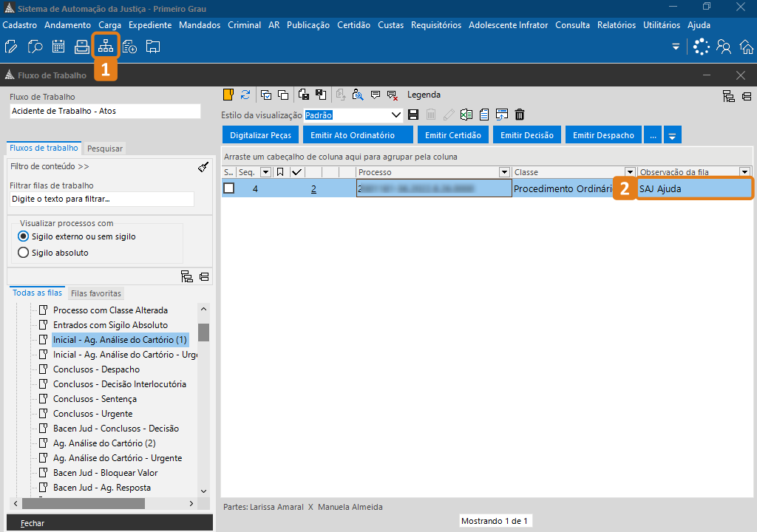Click the 'Emitir Certidão' button
757x532 pixels.
(452, 135)
